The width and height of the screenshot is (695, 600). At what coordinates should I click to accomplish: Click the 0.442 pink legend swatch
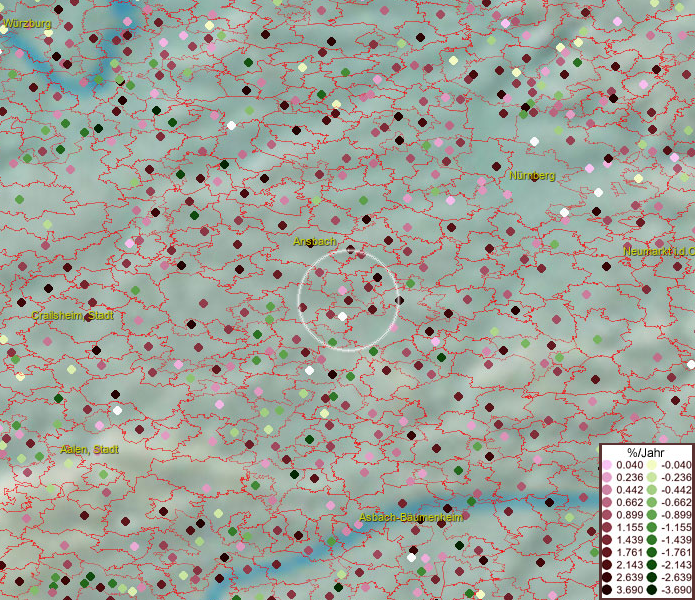click(607, 490)
